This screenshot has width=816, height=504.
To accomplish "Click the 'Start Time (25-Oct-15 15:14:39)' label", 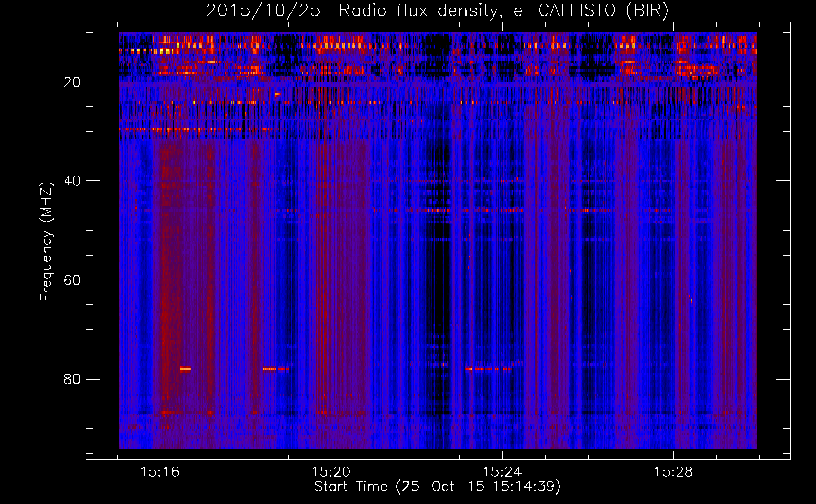I will [x=437, y=487].
